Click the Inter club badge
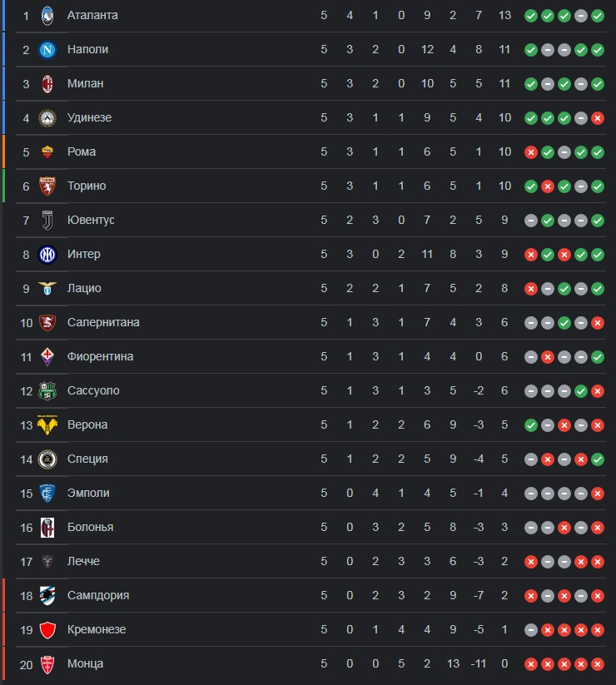Image resolution: width=616 pixels, height=685 pixels. tap(47, 254)
